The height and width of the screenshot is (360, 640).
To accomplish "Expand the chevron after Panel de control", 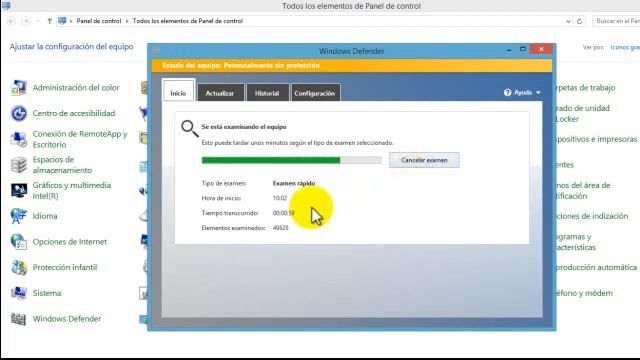I will click(127, 21).
